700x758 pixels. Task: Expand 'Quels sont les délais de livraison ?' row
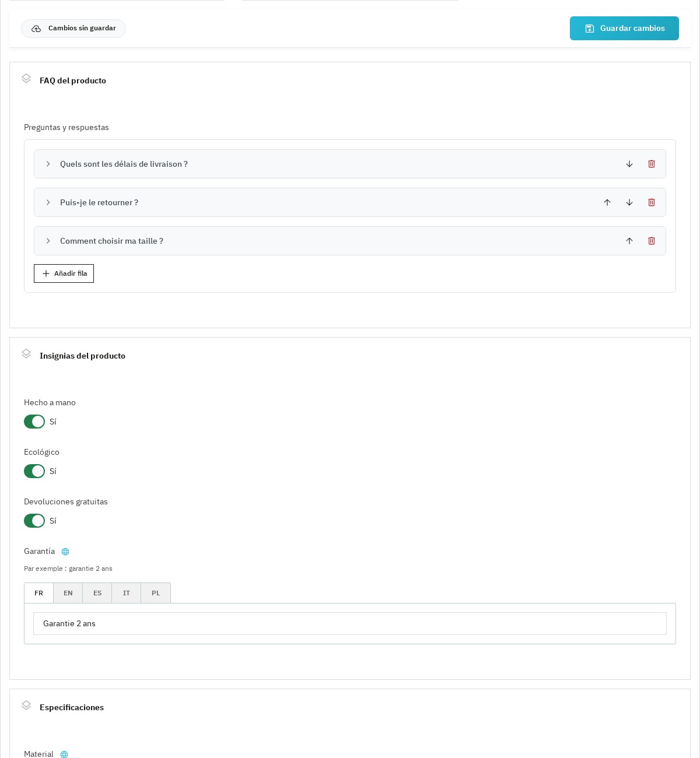[48, 164]
